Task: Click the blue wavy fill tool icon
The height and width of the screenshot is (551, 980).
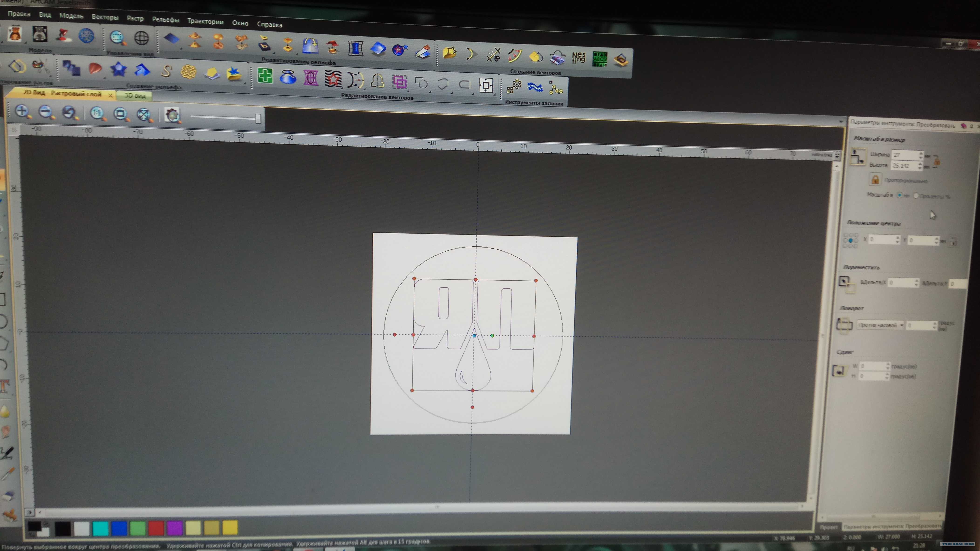Action: click(x=535, y=87)
